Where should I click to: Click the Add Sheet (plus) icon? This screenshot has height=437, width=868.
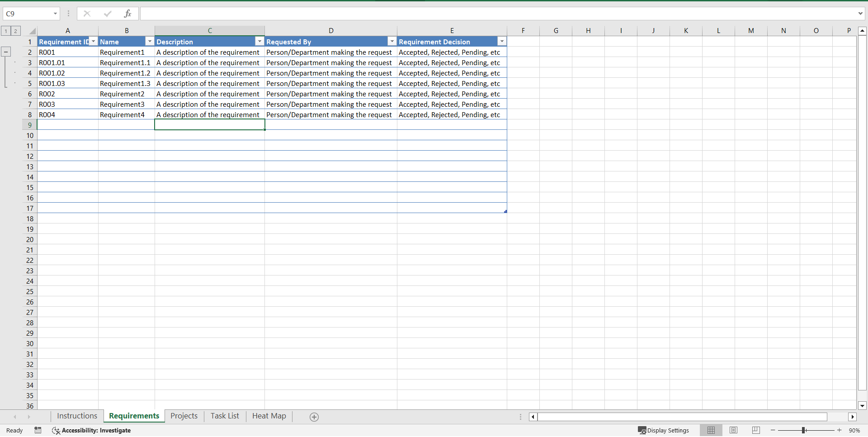tap(314, 417)
